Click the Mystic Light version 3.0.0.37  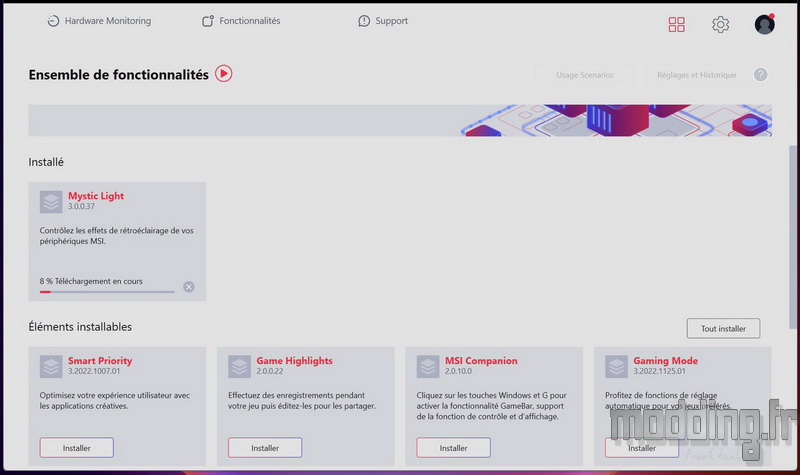(x=82, y=207)
